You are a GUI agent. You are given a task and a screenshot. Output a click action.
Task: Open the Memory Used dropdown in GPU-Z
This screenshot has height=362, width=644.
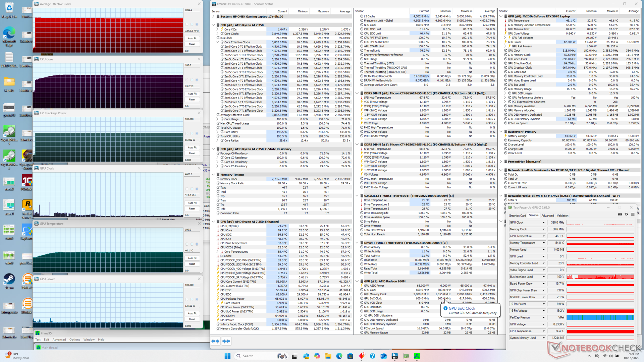(x=544, y=250)
